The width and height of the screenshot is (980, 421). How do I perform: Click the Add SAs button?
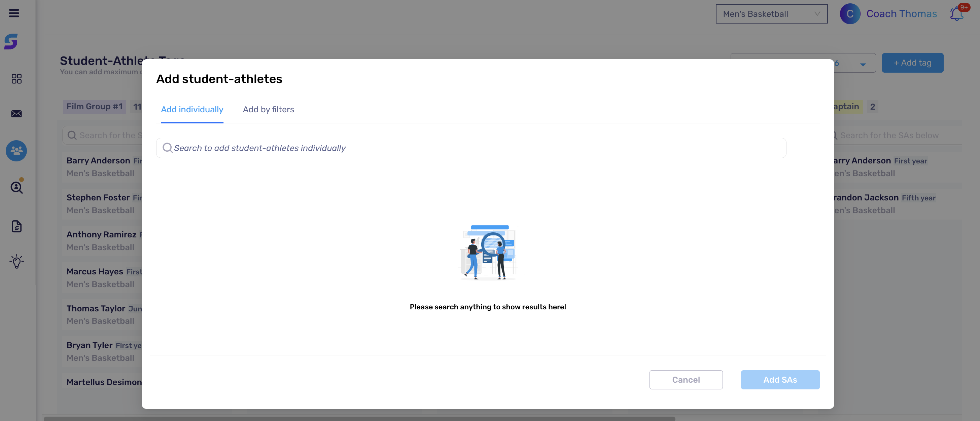pos(780,380)
